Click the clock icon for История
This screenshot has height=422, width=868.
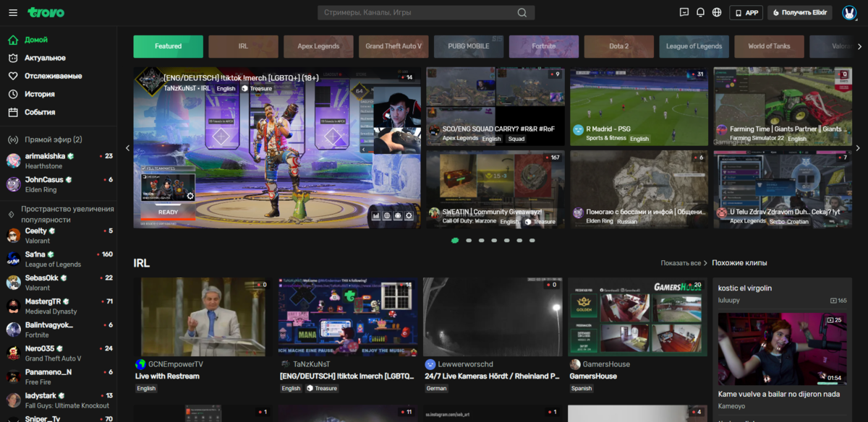pos(13,94)
